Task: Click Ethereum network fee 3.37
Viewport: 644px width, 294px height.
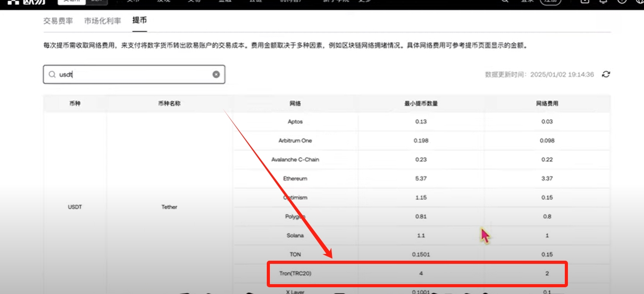Action: coord(547,178)
